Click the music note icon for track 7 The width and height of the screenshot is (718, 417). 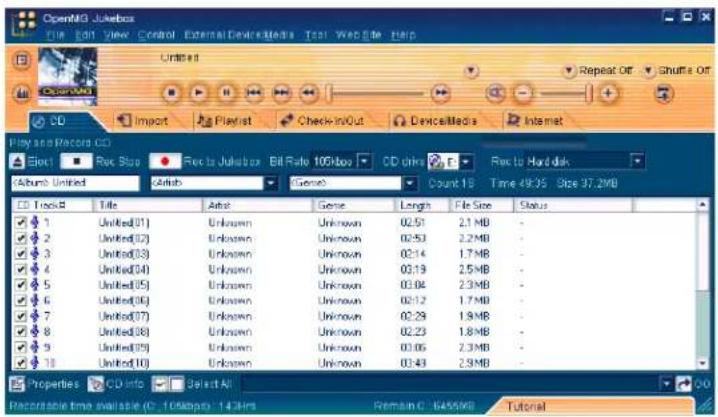pyautogui.click(x=34, y=316)
